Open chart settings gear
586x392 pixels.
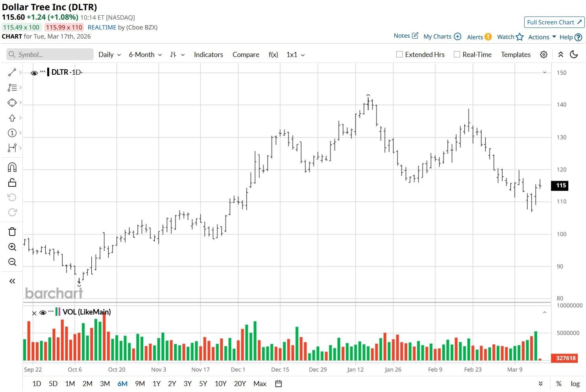coord(543,55)
